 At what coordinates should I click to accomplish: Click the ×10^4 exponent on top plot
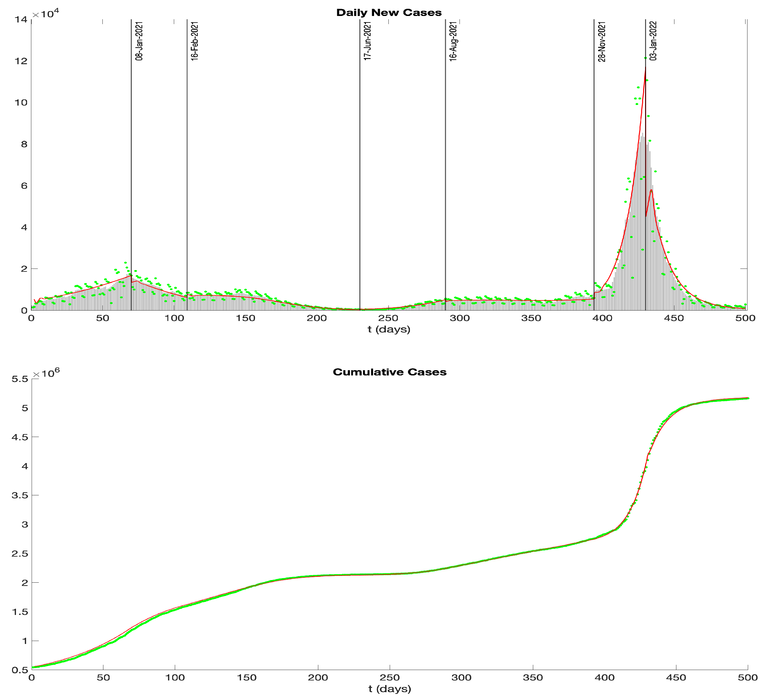point(46,14)
